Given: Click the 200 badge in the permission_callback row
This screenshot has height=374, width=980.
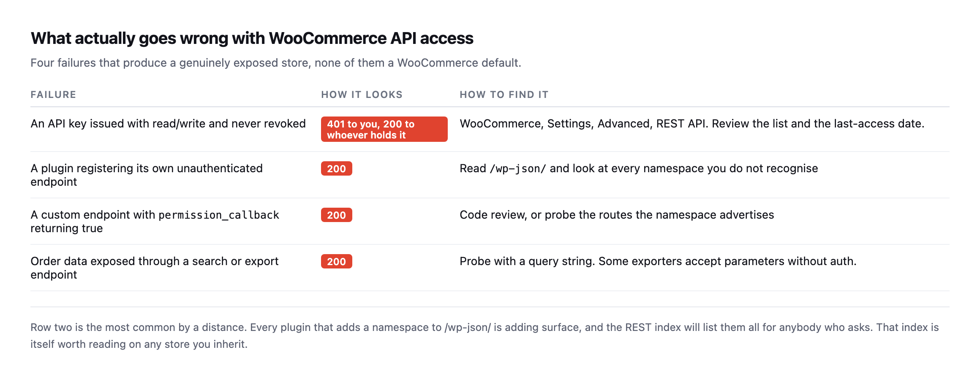Looking at the screenshot, I should click(336, 215).
